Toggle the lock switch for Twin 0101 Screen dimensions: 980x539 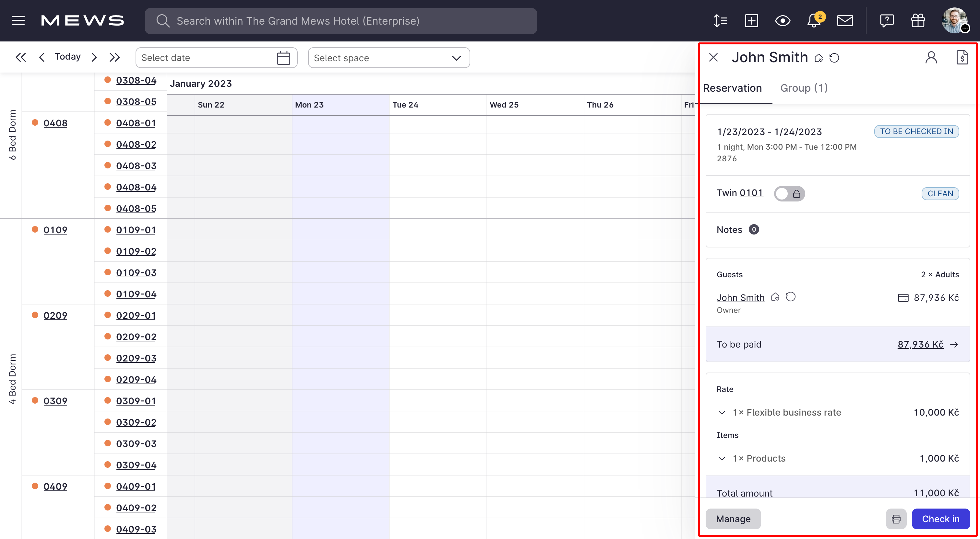[789, 193]
